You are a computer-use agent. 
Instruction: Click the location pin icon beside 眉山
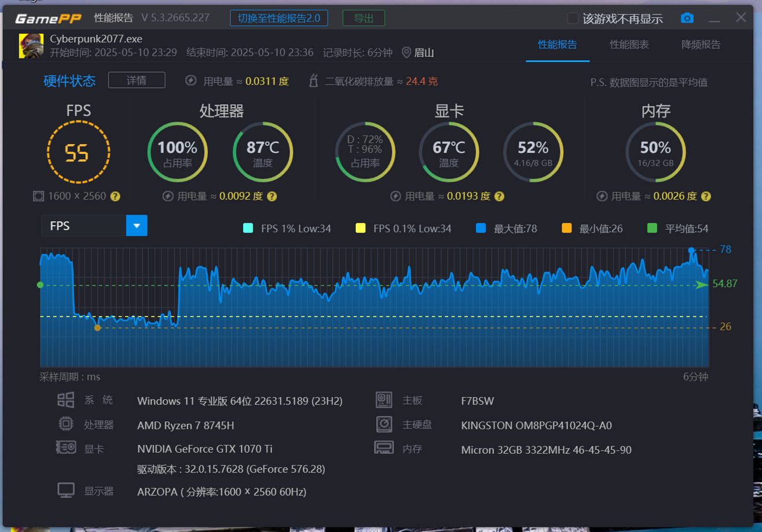pos(406,53)
